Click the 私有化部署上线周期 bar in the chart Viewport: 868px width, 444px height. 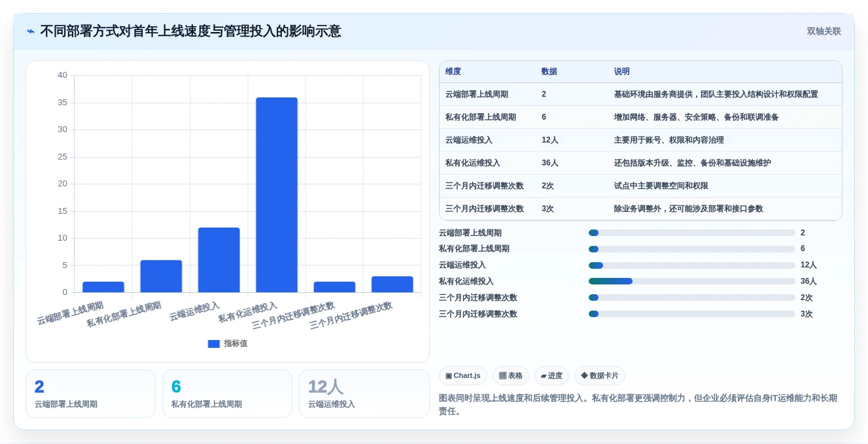point(161,276)
